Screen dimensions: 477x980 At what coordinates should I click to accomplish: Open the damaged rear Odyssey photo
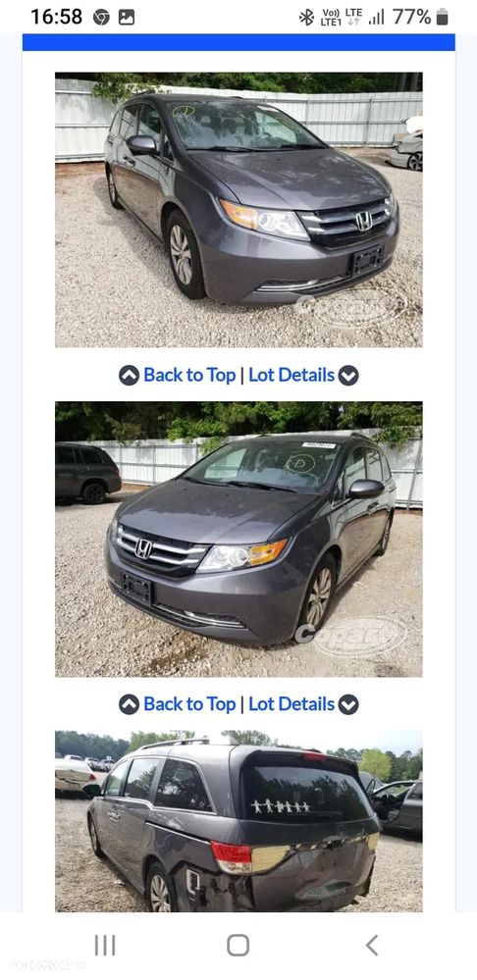click(x=238, y=821)
